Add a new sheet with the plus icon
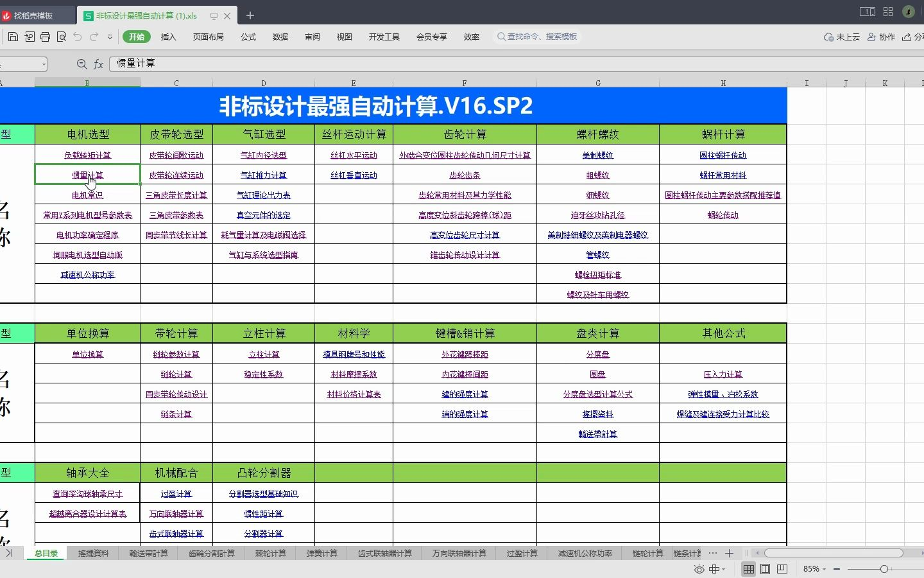 pyautogui.click(x=729, y=553)
